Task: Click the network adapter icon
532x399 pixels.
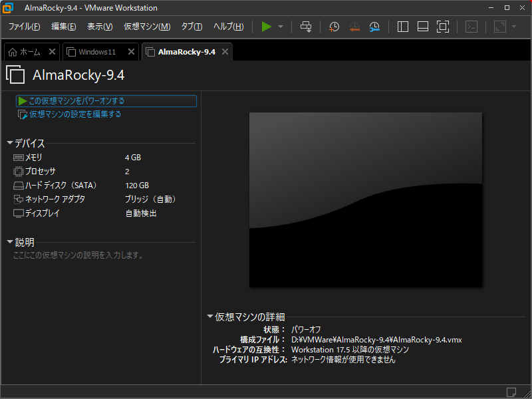Action: tap(19, 199)
